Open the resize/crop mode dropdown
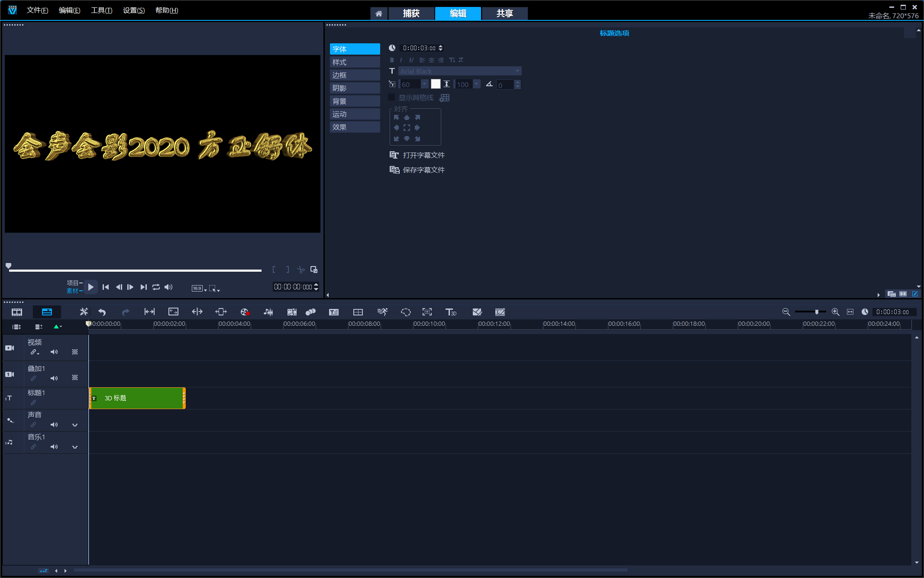The width and height of the screenshot is (924, 578). click(x=214, y=289)
